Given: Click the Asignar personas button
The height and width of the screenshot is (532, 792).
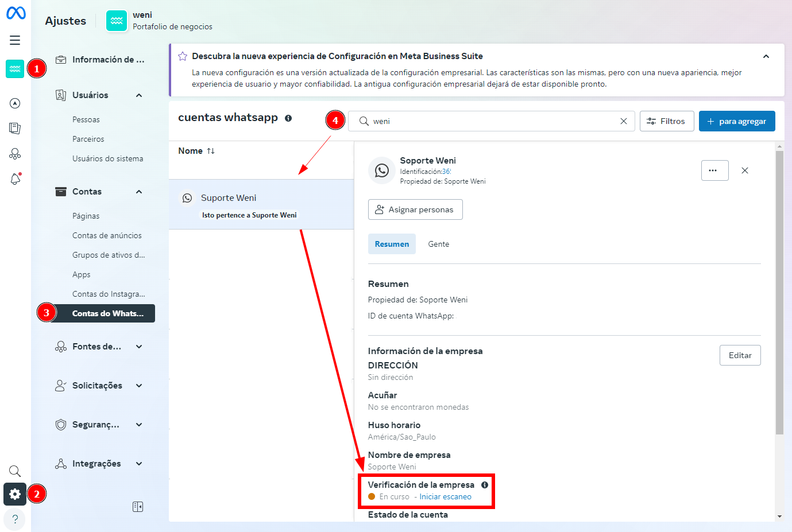Looking at the screenshot, I should (415, 209).
